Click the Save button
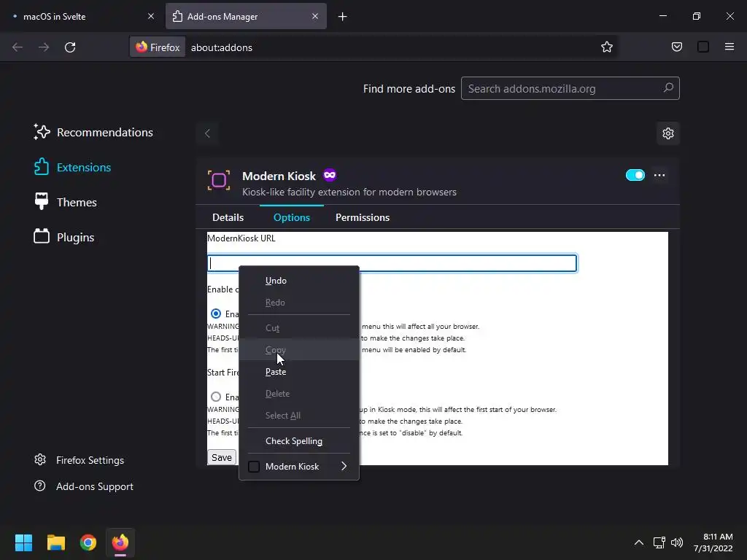 [222, 458]
